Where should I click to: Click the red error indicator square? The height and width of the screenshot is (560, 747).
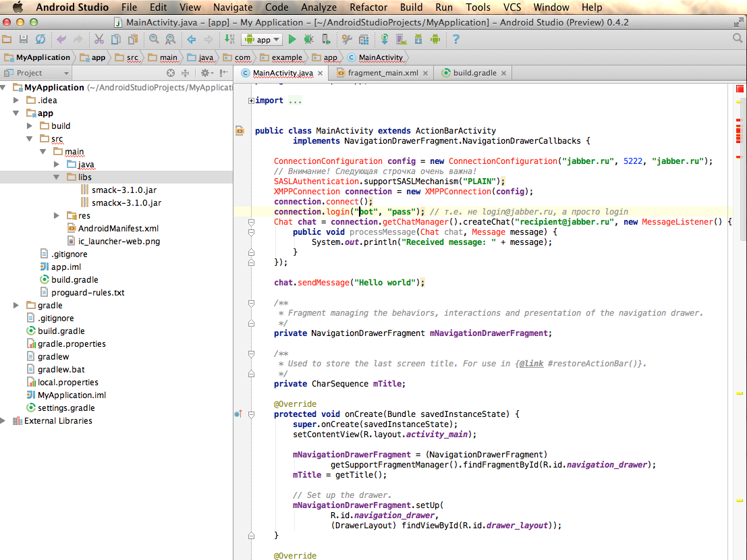coord(740,88)
